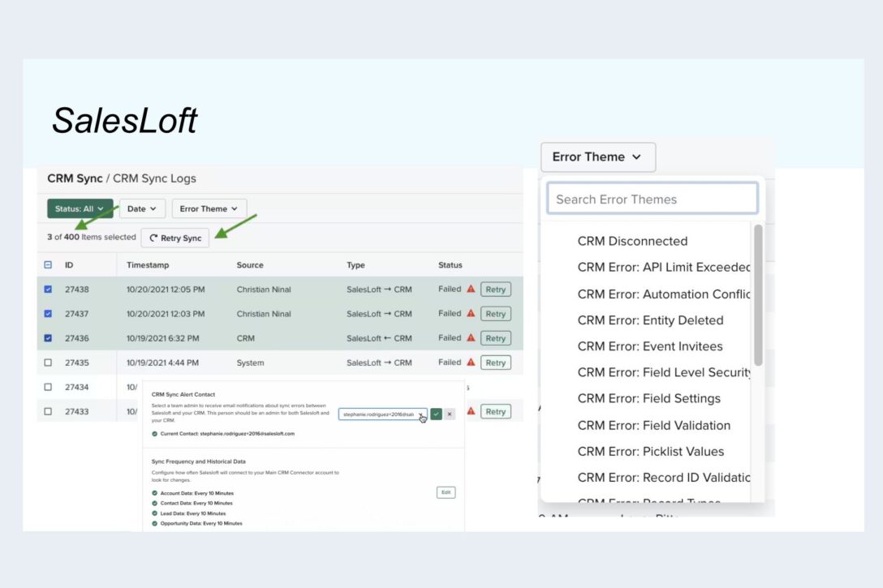Retry the failed sync for log 27438
The height and width of the screenshot is (588, 883).
(496, 290)
